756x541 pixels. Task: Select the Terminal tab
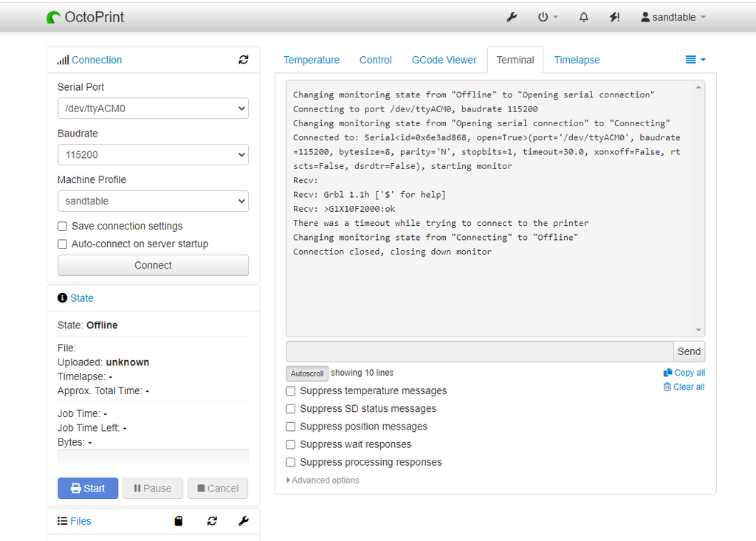click(x=515, y=60)
